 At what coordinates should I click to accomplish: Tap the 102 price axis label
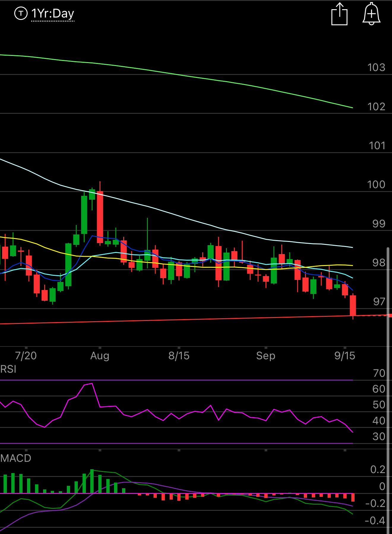(x=376, y=107)
